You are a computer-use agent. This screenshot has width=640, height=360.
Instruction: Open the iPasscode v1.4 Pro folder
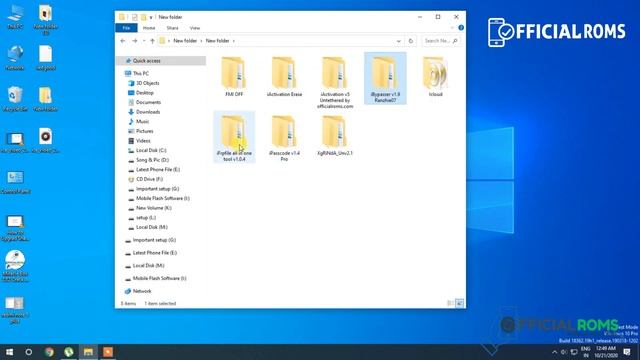click(x=284, y=138)
